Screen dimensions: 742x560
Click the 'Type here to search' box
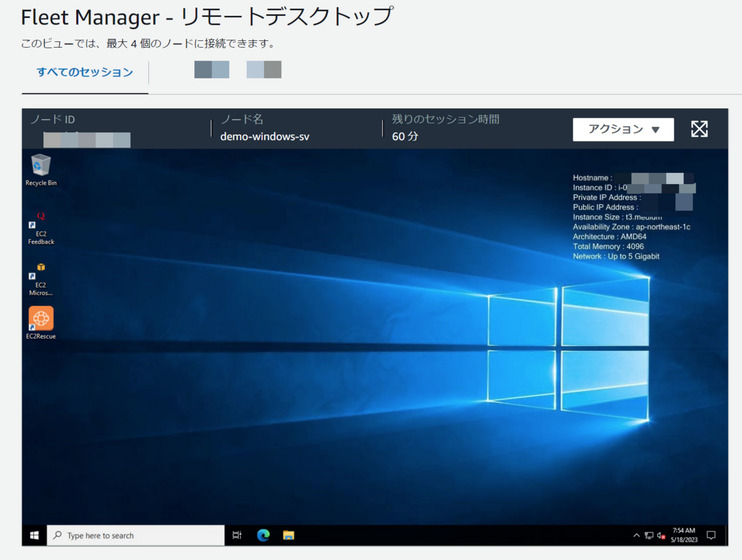[136, 535]
